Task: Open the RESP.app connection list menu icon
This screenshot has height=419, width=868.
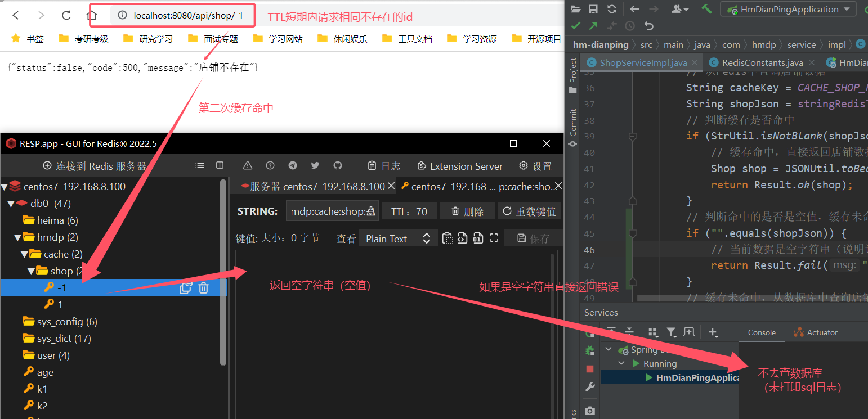Action: click(x=200, y=165)
